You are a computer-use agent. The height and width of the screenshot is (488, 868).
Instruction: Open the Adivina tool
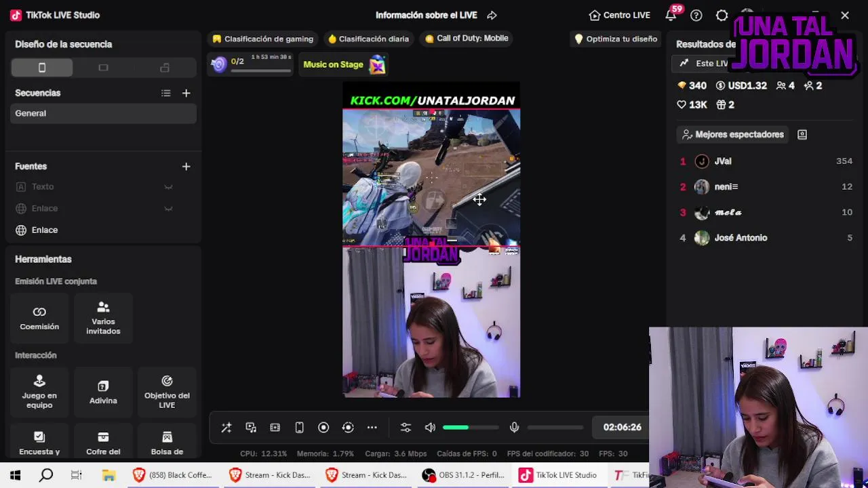click(x=103, y=392)
